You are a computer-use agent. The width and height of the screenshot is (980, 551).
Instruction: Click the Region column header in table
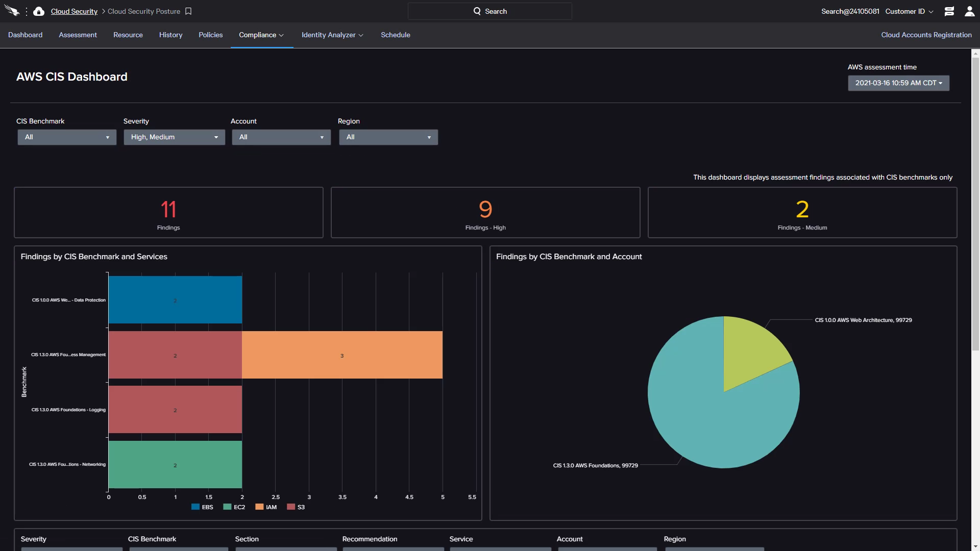675,539
